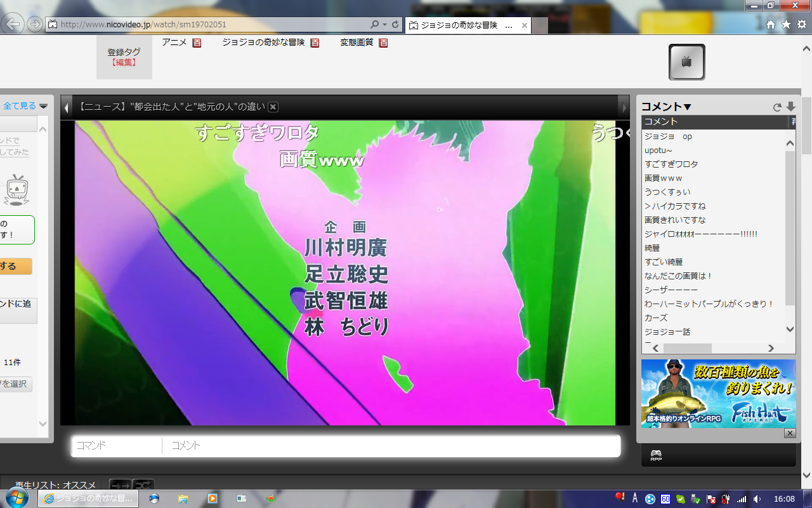Viewport: 812px width, 508px height.
Task: Click the network signal icon in system tray
Action: coord(741,498)
